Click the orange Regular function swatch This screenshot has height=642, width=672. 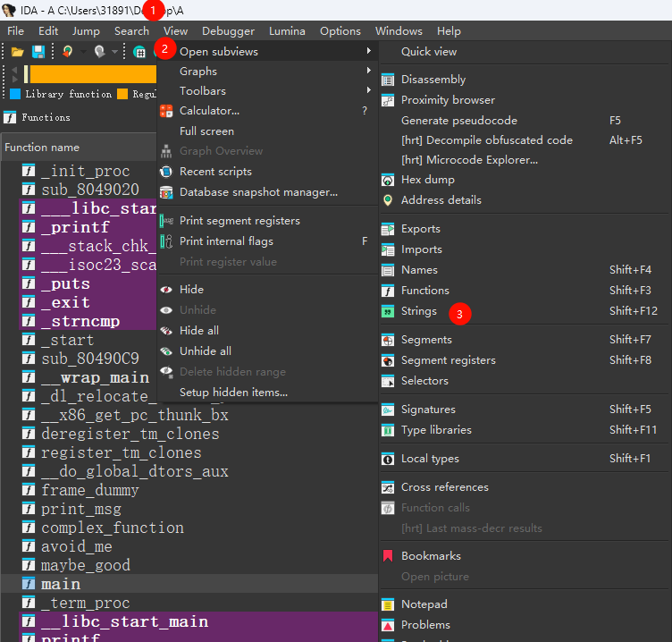(x=122, y=94)
